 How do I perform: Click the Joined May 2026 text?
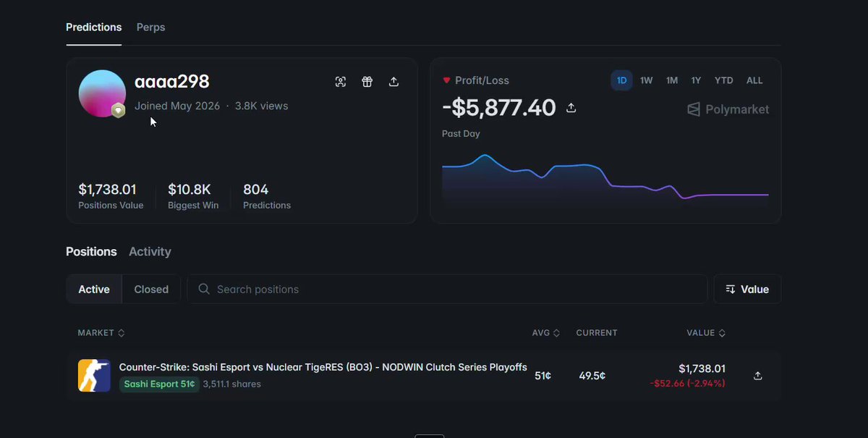pyautogui.click(x=177, y=106)
